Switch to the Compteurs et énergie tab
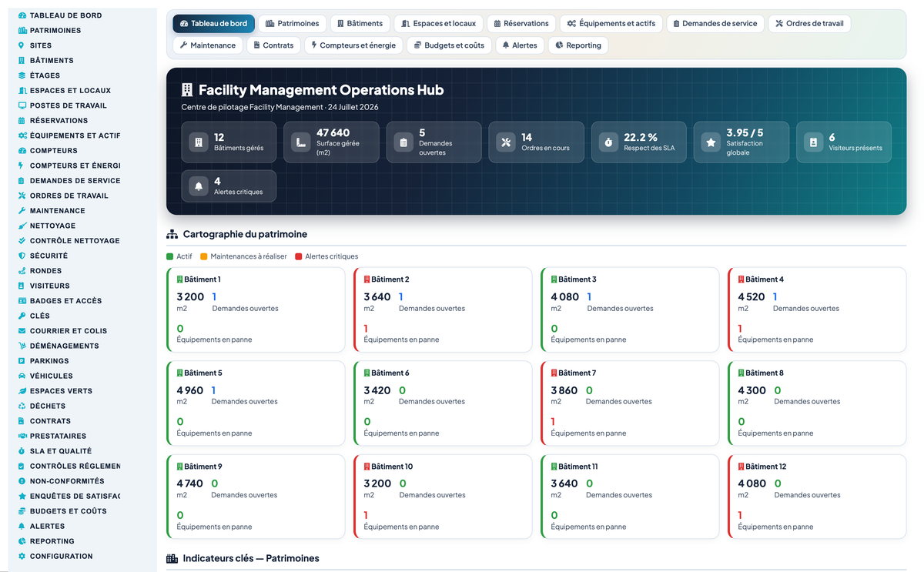Screen dimensions: 924x572 (353, 45)
